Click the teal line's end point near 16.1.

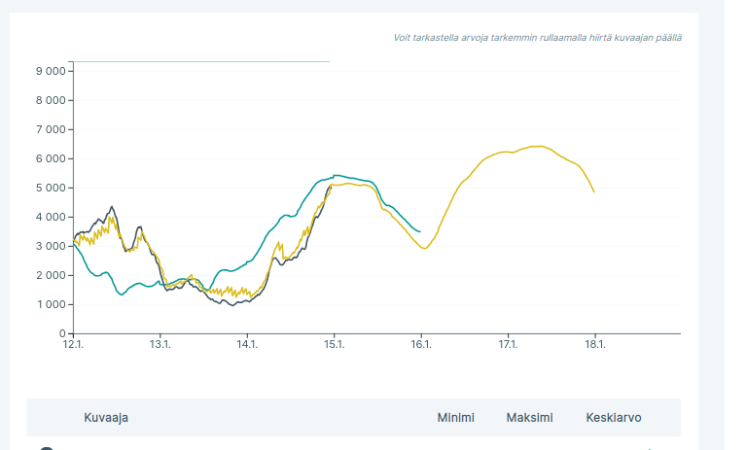pyautogui.click(x=420, y=232)
